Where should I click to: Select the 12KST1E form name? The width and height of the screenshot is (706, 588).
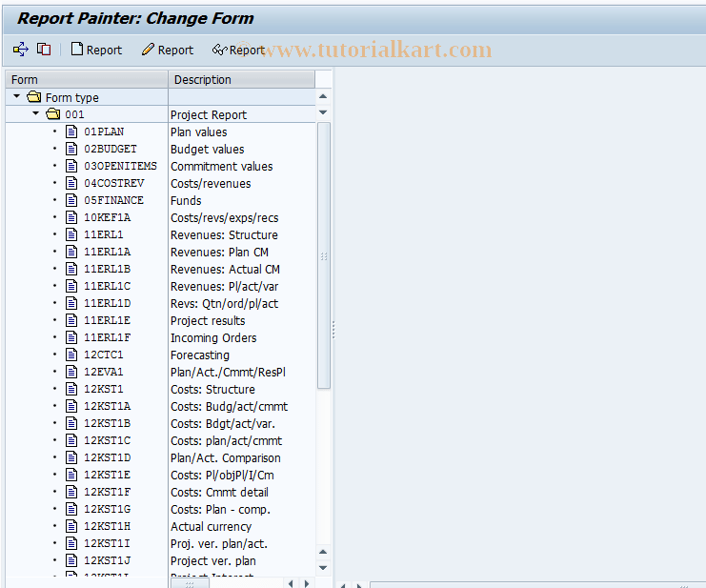[107, 475]
